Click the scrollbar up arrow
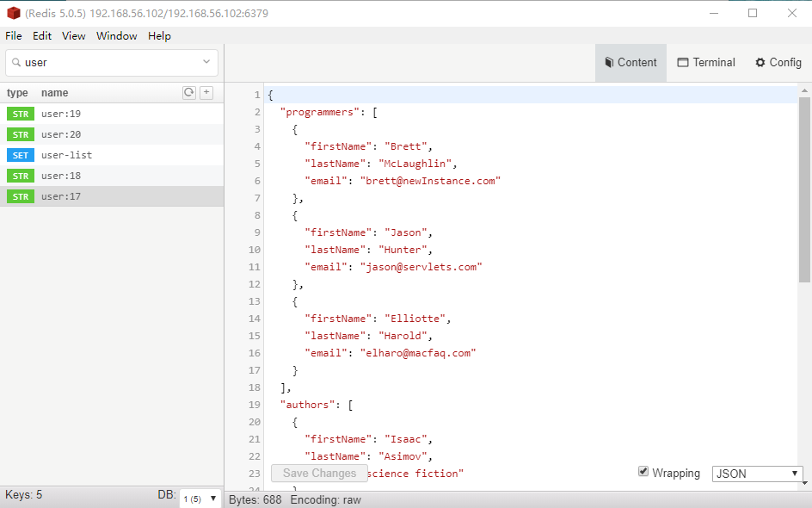812x508 pixels. [x=804, y=90]
